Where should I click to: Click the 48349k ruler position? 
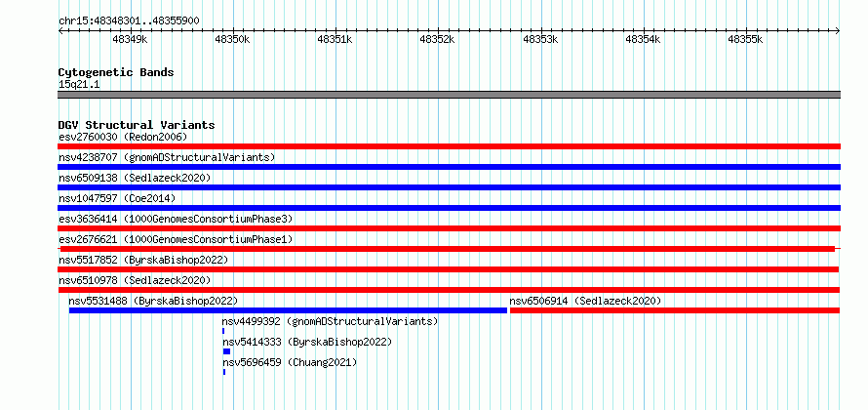130,39
